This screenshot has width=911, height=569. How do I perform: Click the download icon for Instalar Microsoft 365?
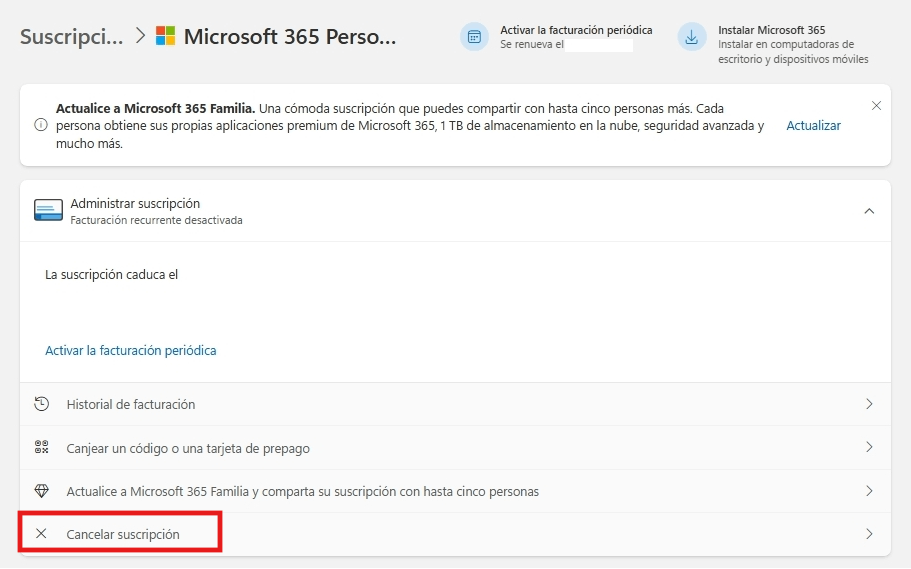[691, 37]
